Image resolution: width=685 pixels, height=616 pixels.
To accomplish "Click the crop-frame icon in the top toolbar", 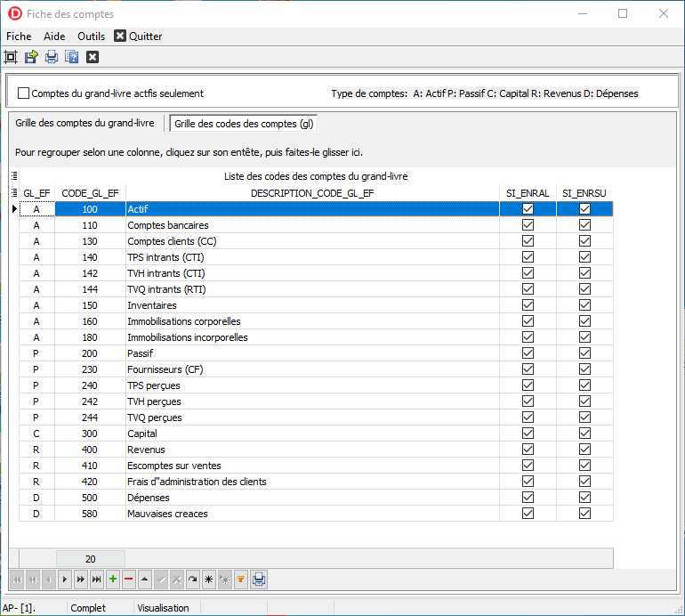I will pos(11,57).
